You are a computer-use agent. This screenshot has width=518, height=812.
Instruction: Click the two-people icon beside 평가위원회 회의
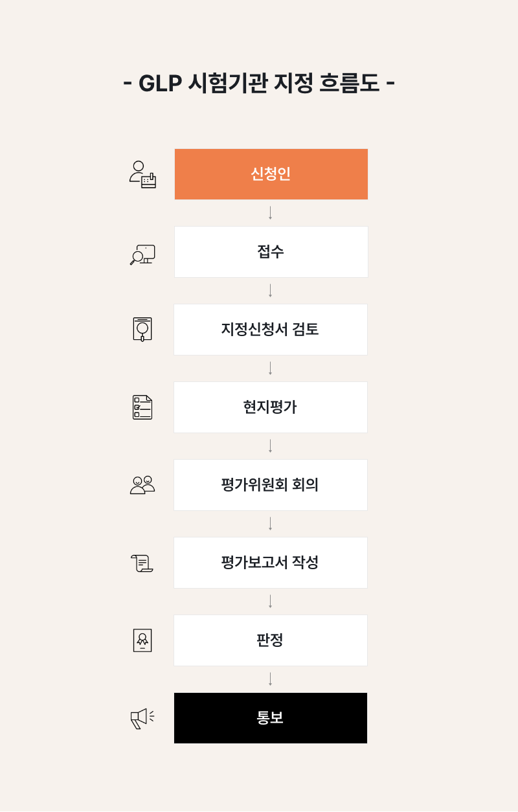click(142, 485)
